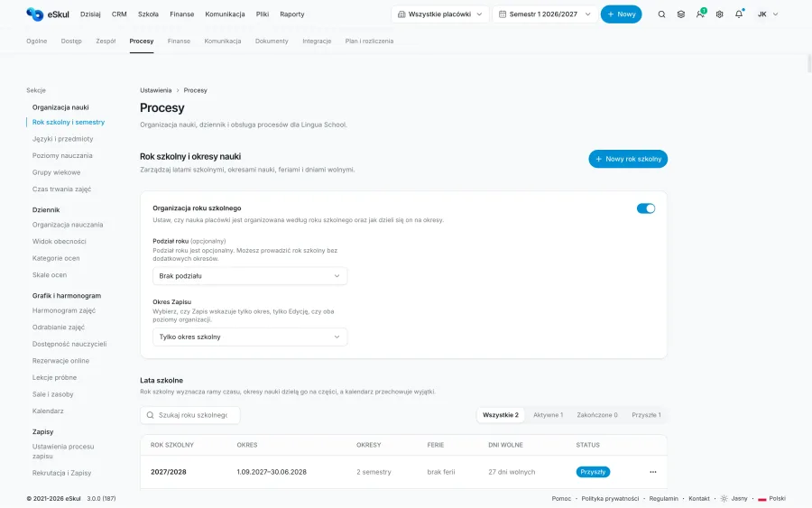
Task: Open the settings gear icon
Action: (x=719, y=14)
